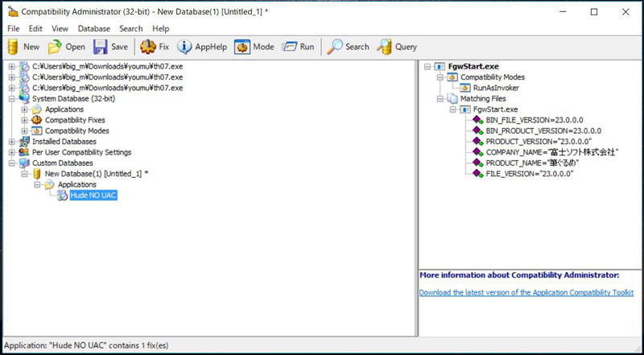This screenshot has width=644, height=355.
Task: Select FgwStart.exe under Matching Files
Action: 495,109
